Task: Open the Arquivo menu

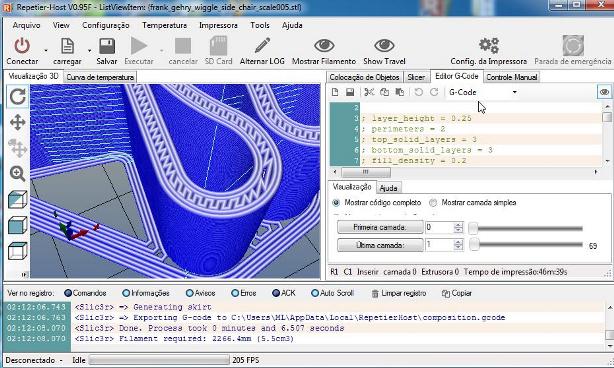Action: pyautogui.click(x=26, y=25)
